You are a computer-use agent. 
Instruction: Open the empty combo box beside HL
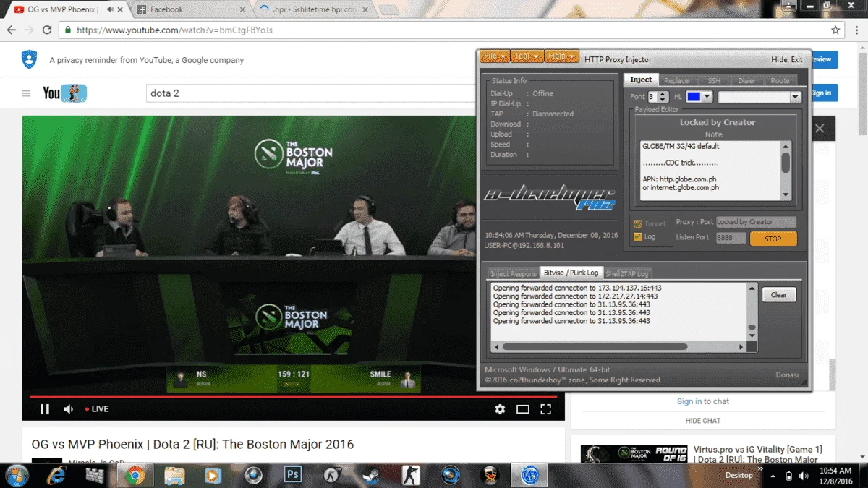759,97
